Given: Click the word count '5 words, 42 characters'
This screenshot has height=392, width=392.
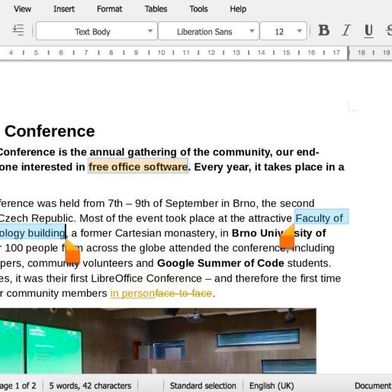Looking at the screenshot, I should (90, 386).
